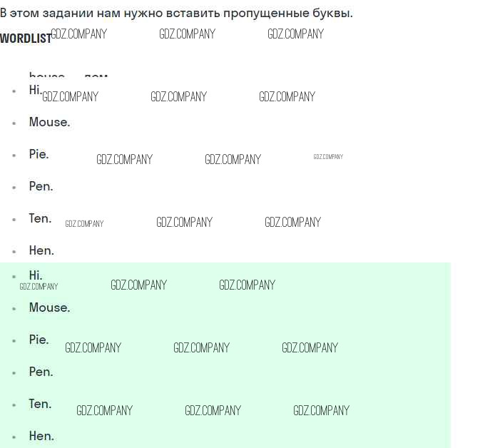Viewport: 485px width, 448px height.
Task: Click the bullet before white-list "Mouse."
Action: pyautogui.click(x=14, y=123)
